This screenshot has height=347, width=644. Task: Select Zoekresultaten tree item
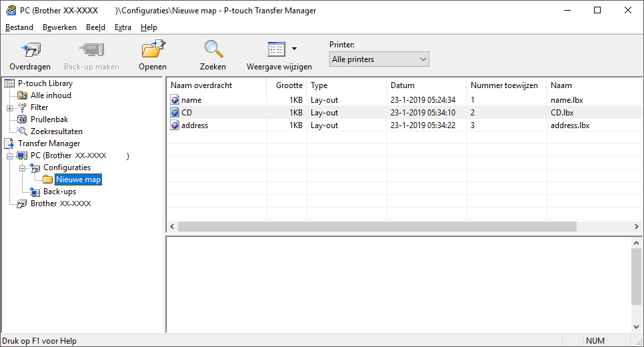tap(57, 131)
